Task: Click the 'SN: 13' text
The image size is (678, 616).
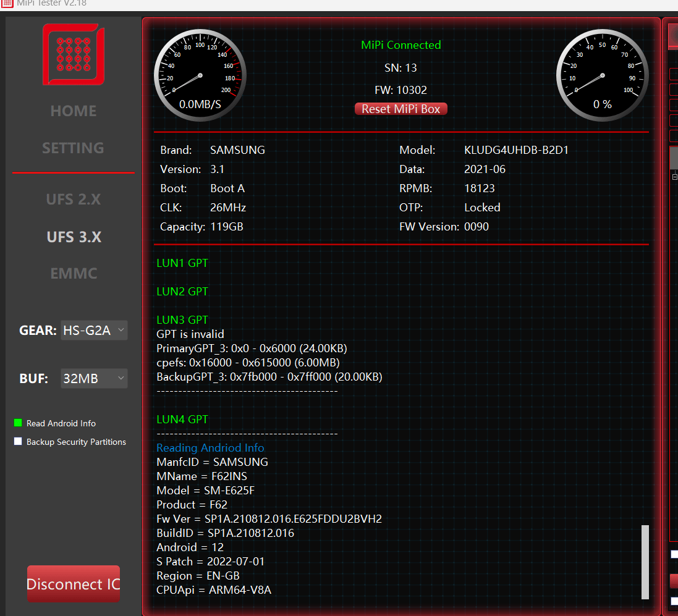Action: tap(401, 68)
